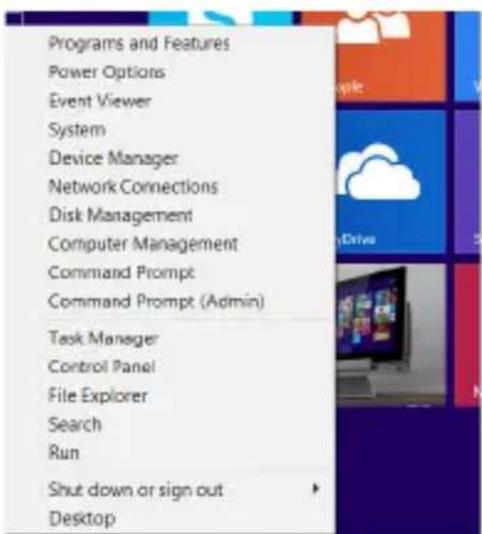Select the Search menu entry
The width and height of the screenshot is (482, 534).
pos(75,424)
